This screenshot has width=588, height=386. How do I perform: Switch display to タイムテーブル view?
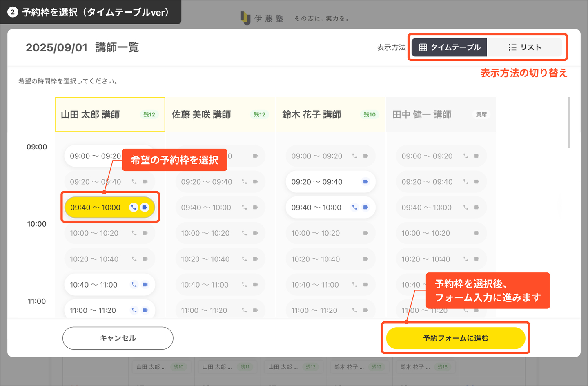[x=449, y=47]
